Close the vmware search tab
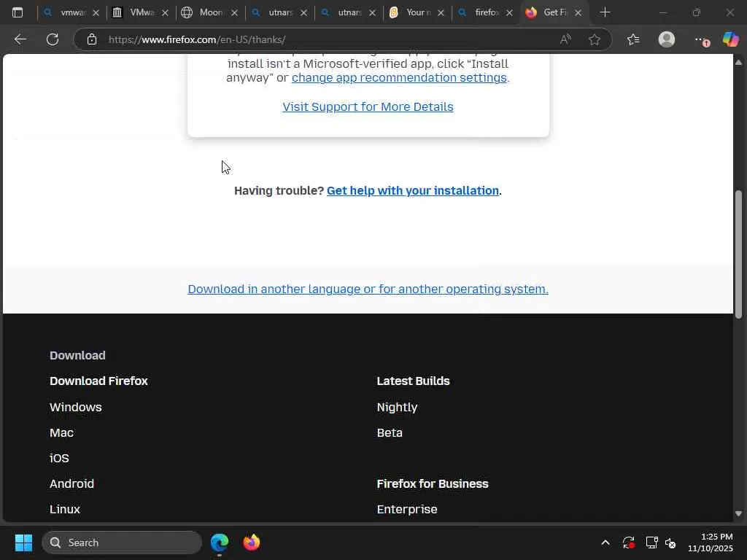Viewport: 747px width, 560px height. [x=96, y=13]
